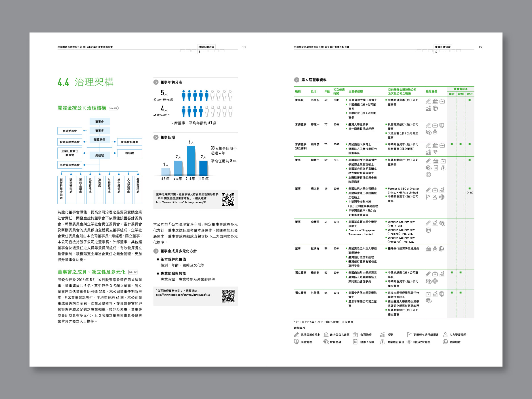Click the shield icon beside 風險管理 legend label
The height and width of the screenshot is (399, 532).
point(297,342)
